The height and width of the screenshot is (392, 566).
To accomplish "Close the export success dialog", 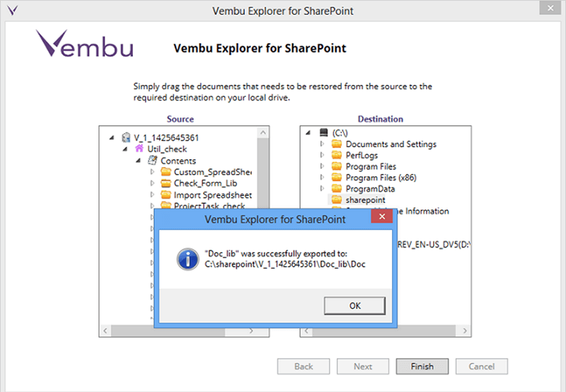I will pyautogui.click(x=382, y=217).
